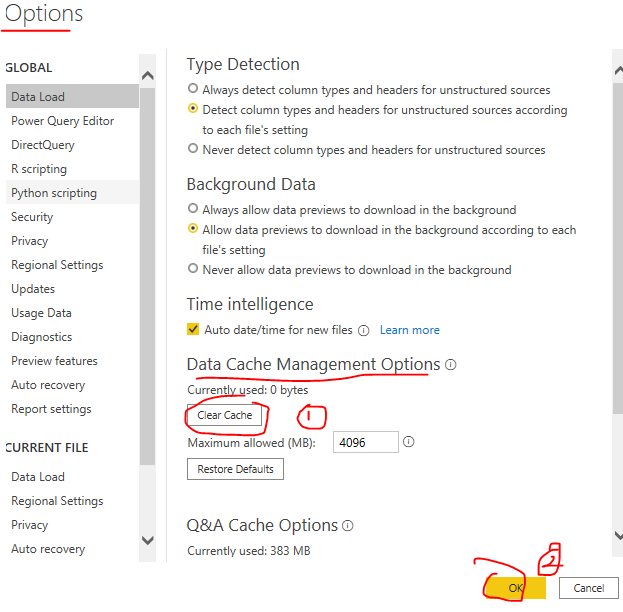Image resolution: width=623 pixels, height=612 pixels.
Task: Click the Data Cache Management Options heading
Action: 313,364
